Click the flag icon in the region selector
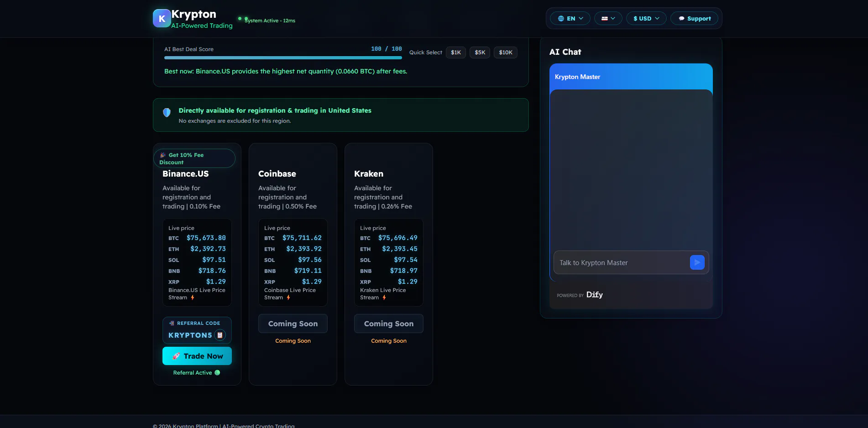Image resolution: width=868 pixels, height=428 pixels. click(x=605, y=19)
